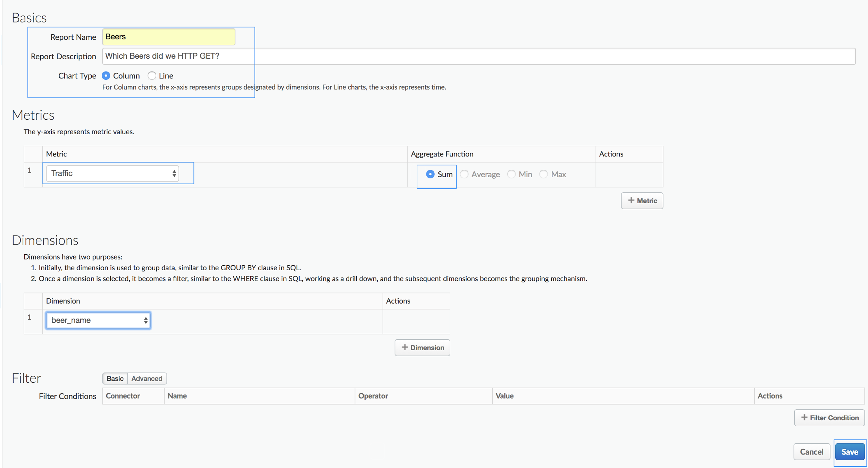Screen dimensions: 868x468
Task: Select the Max aggregate function
Action: tap(543, 174)
